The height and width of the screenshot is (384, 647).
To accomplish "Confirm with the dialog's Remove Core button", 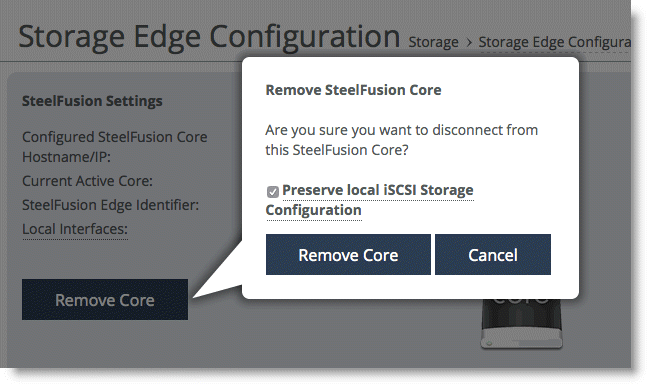I will 348,254.
